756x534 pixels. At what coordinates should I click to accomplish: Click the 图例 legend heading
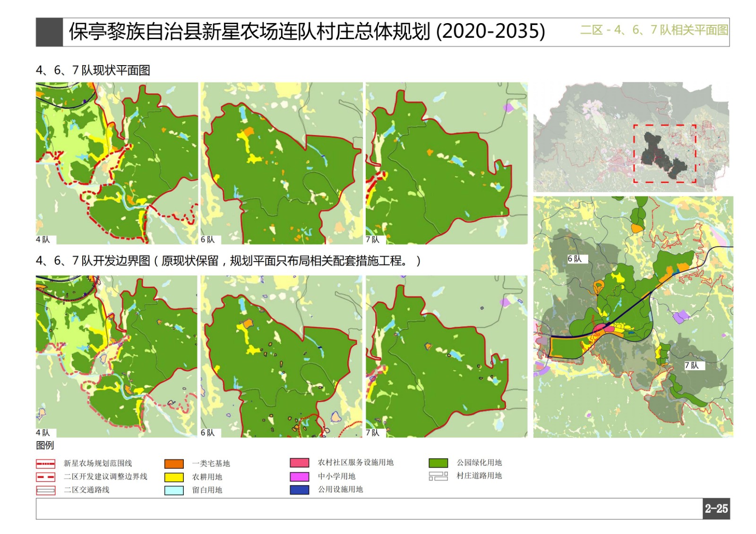[45, 445]
